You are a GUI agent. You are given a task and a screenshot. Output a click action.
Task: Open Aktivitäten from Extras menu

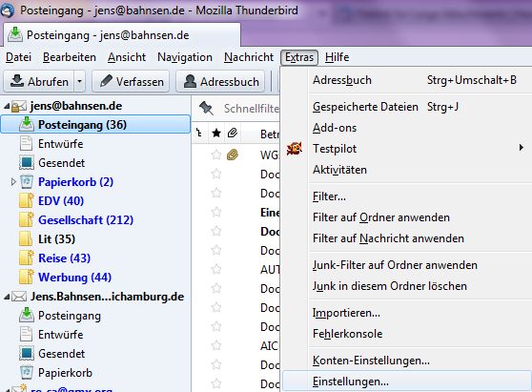pyautogui.click(x=407, y=170)
